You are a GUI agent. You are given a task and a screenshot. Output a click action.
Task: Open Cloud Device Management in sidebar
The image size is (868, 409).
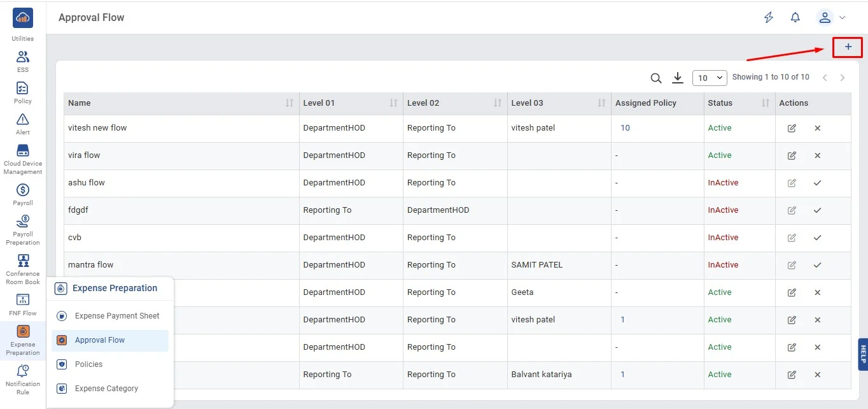[23, 158]
